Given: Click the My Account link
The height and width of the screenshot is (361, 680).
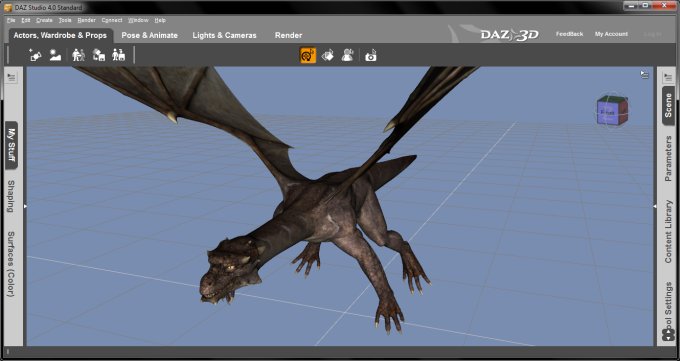Looking at the screenshot, I should click(611, 34).
